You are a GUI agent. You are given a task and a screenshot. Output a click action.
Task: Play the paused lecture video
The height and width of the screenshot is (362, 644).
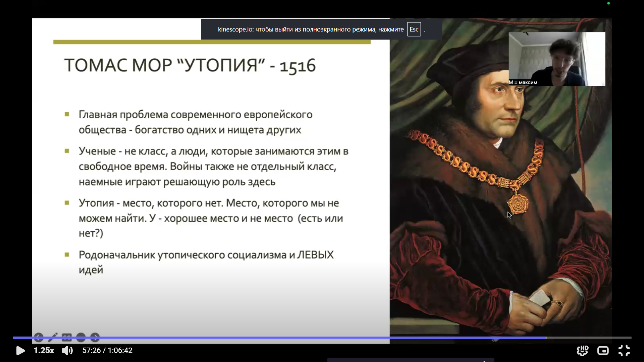click(x=20, y=351)
